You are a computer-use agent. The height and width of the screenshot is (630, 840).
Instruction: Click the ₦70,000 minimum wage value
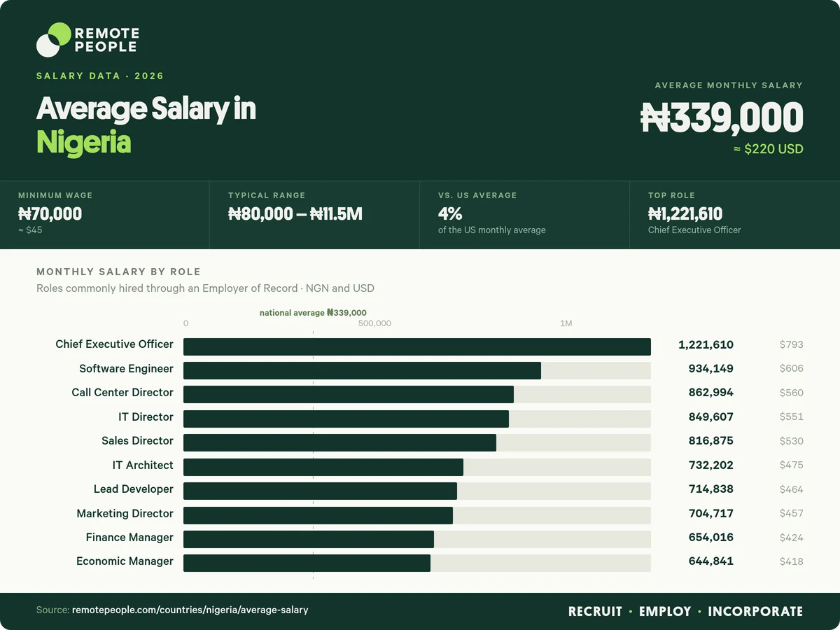pos(50,213)
